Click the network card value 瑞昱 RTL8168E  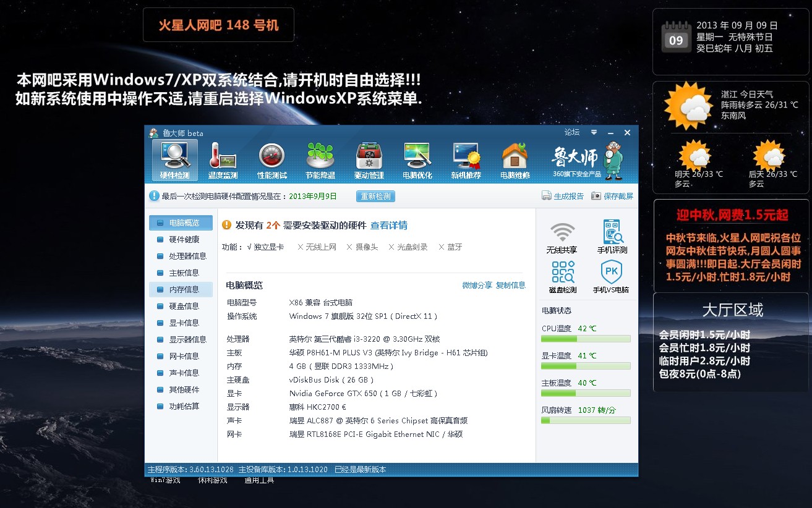(376, 434)
